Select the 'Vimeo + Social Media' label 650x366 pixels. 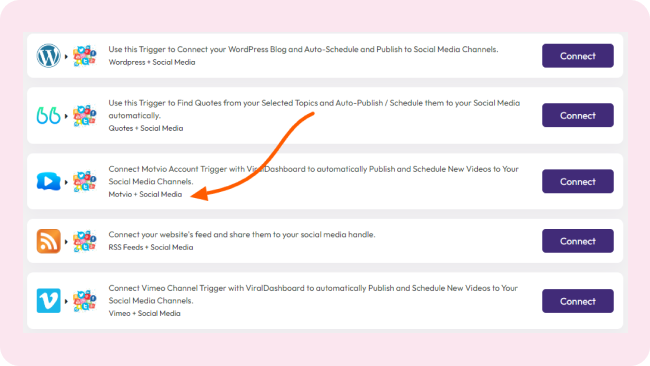144,313
